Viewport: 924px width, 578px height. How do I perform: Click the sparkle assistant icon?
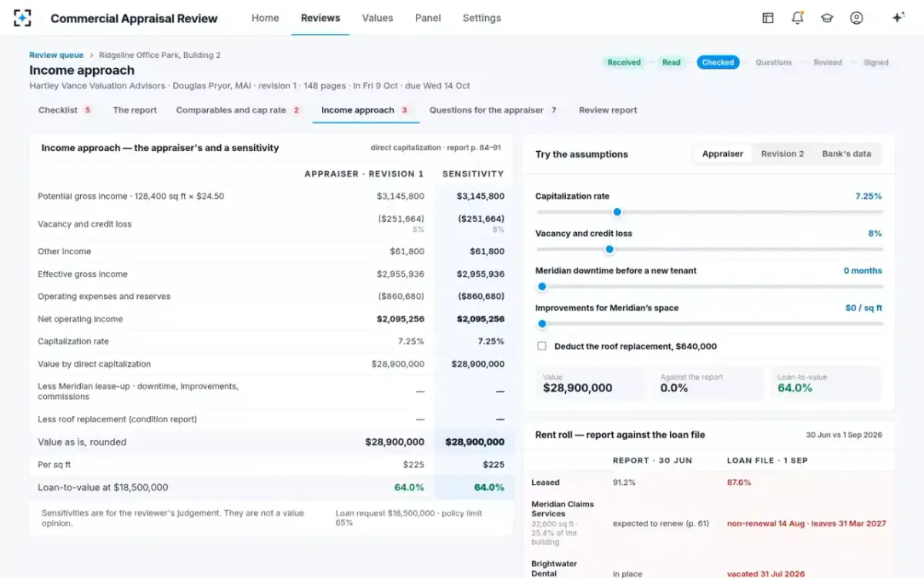click(x=898, y=18)
